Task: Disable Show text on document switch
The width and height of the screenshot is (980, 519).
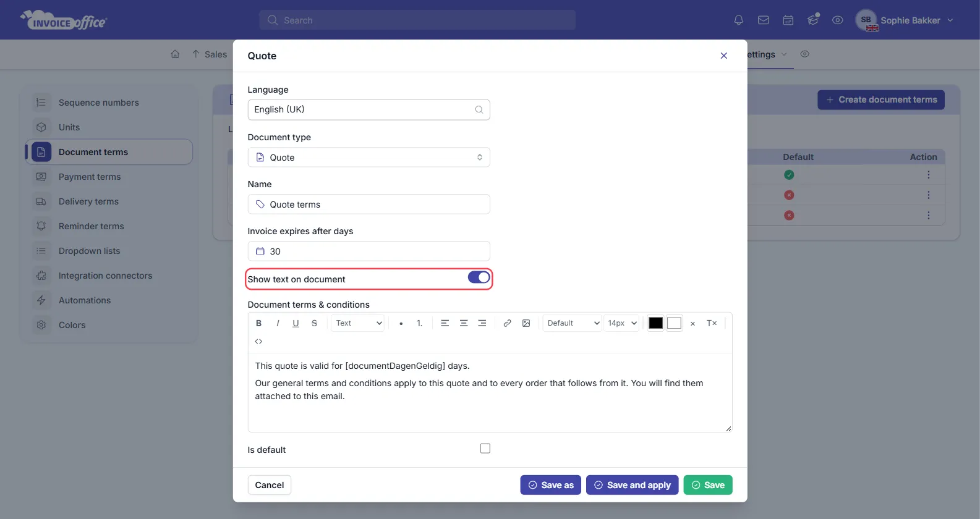Action: click(x=479, y=277)
